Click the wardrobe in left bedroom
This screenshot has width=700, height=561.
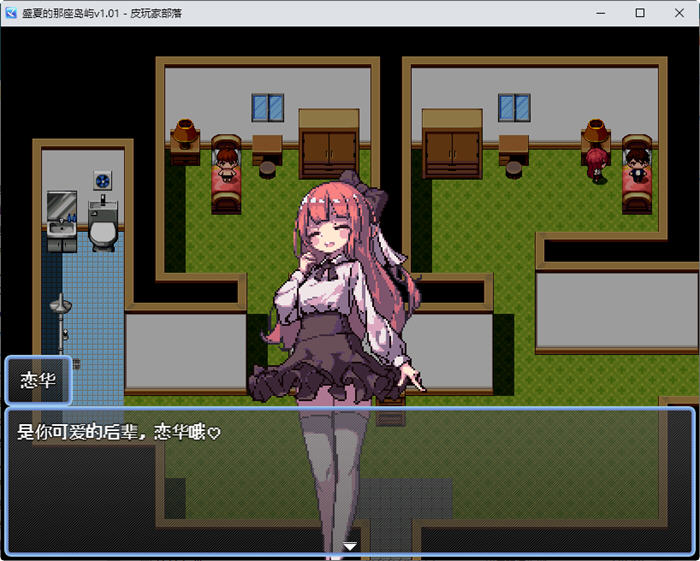[329, 144]
